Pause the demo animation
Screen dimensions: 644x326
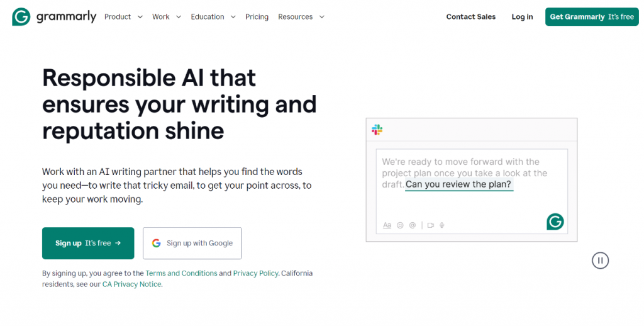tap(600, 261)
